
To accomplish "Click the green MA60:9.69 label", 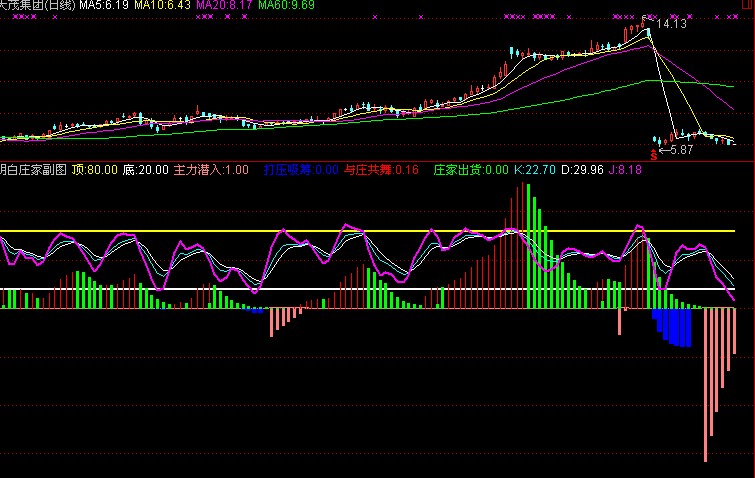I will coord(286,5).
